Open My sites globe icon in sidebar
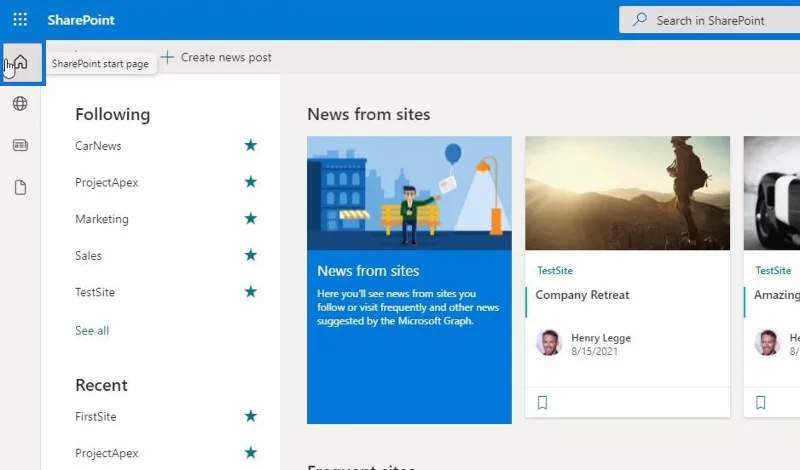This screenshot has width=800, height=470. [x=20, y=104]
